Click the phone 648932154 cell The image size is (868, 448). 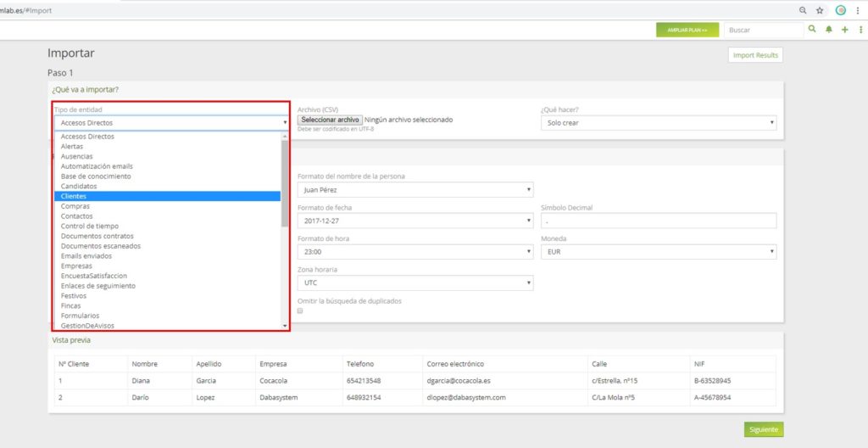pos(382,398)
